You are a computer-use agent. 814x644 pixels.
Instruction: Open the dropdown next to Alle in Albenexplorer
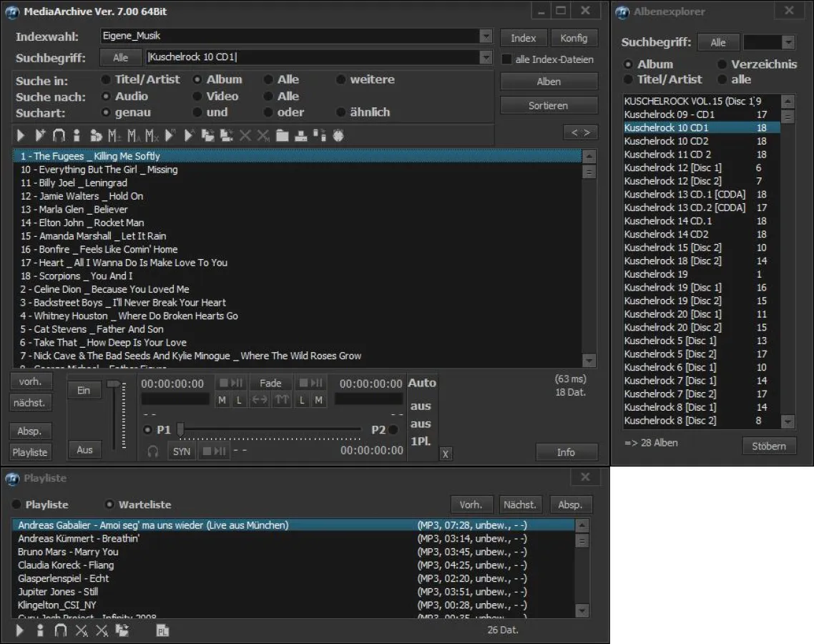tap(788, 42)
